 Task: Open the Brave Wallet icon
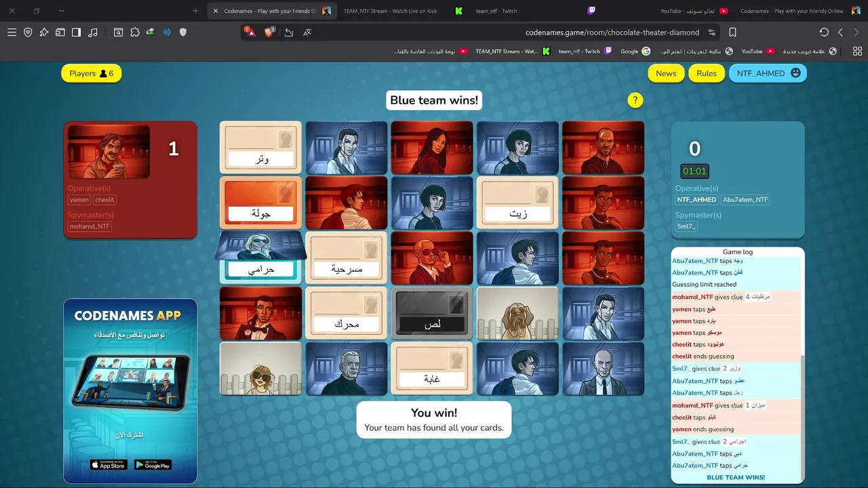point(60,33)
